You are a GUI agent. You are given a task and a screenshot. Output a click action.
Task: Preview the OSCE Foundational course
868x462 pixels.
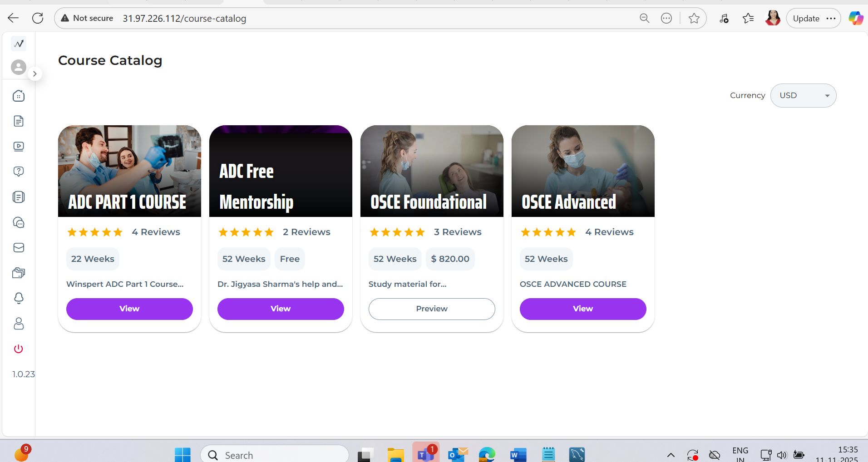[432, 309]
